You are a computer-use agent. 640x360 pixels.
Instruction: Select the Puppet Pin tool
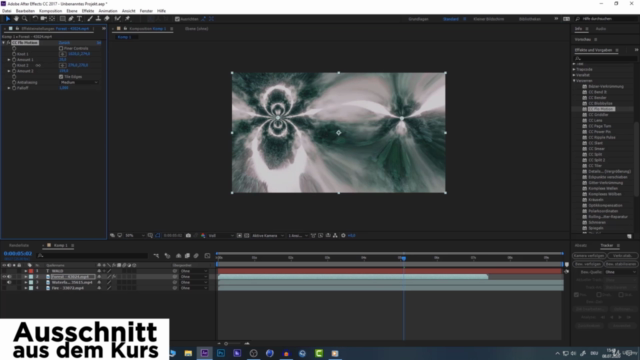[x=127, y=19]
